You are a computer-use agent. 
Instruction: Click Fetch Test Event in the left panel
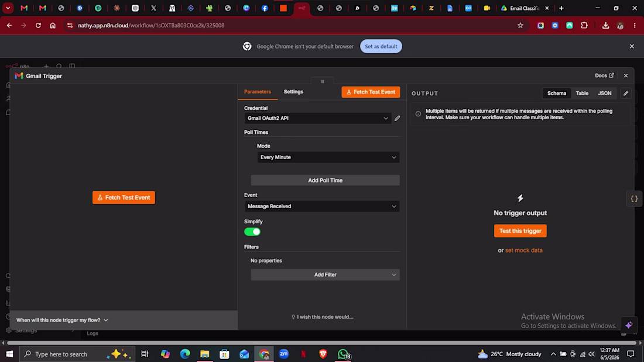click(124, 198)
